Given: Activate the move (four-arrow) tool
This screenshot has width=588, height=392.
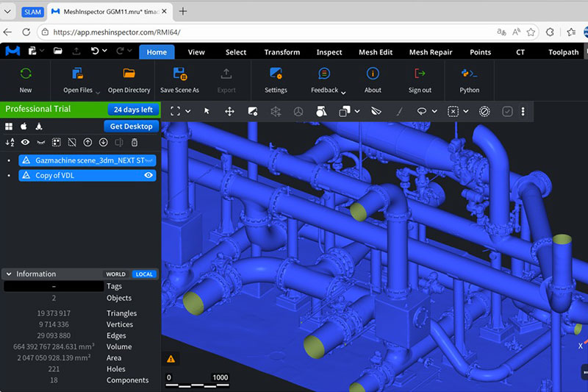Looking at the screenshot, I should pyautogui.click(x=229, y=111).
